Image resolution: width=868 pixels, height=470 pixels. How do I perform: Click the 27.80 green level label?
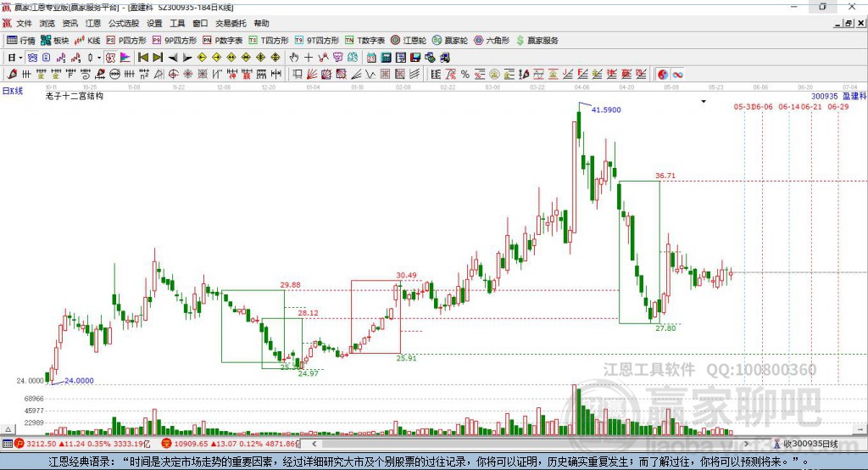point(666,328)
